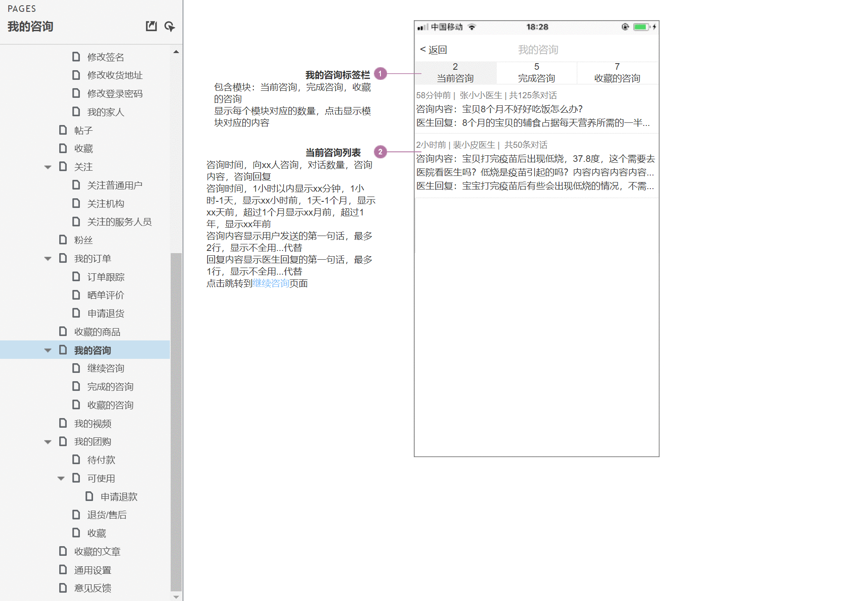This screenshot has height=601, width=868.
Task: Click page icon beside 申请退货
Action: pyautogui.click(x=76, y=313)
